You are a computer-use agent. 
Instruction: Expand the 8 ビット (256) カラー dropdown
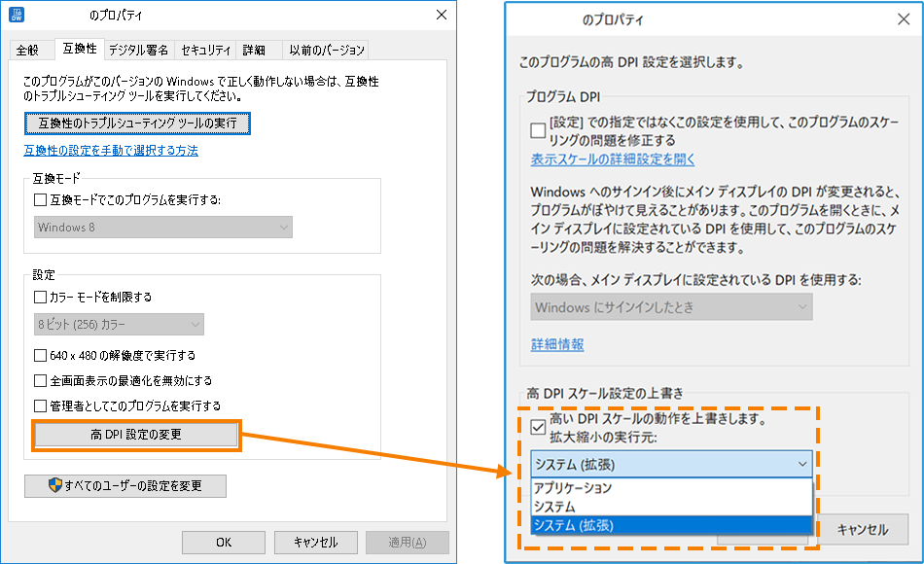tap(119, 324)
